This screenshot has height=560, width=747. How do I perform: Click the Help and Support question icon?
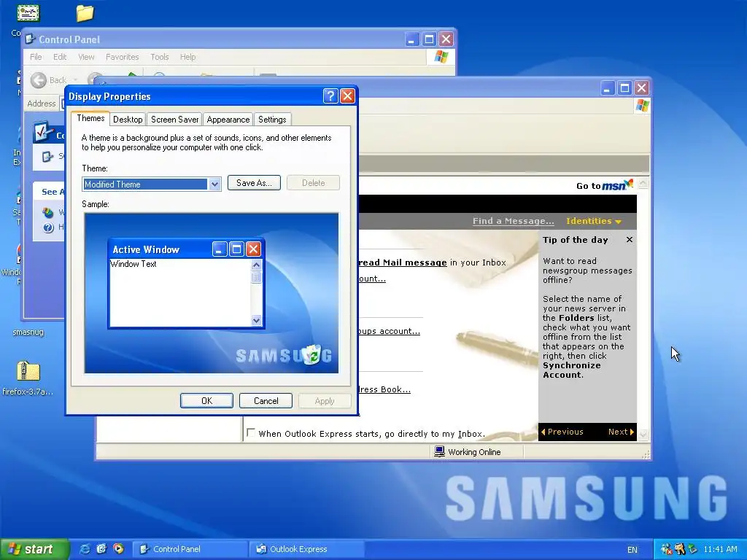tap(47, 227)
